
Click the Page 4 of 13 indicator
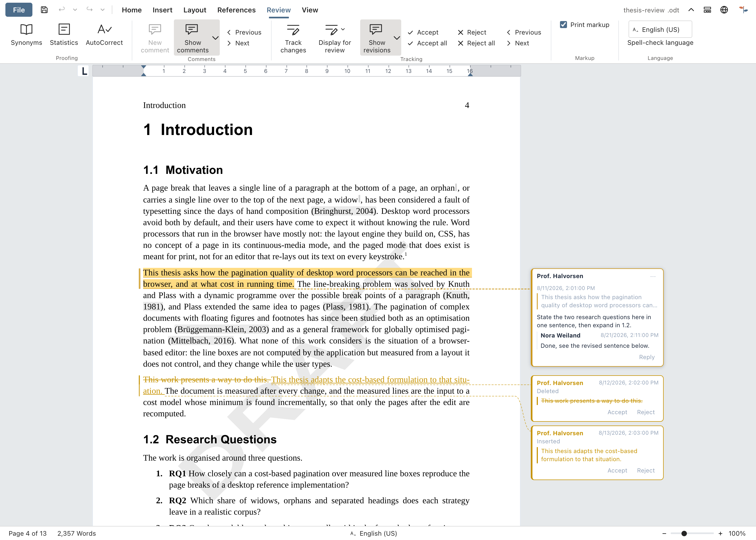click(27, 533)
